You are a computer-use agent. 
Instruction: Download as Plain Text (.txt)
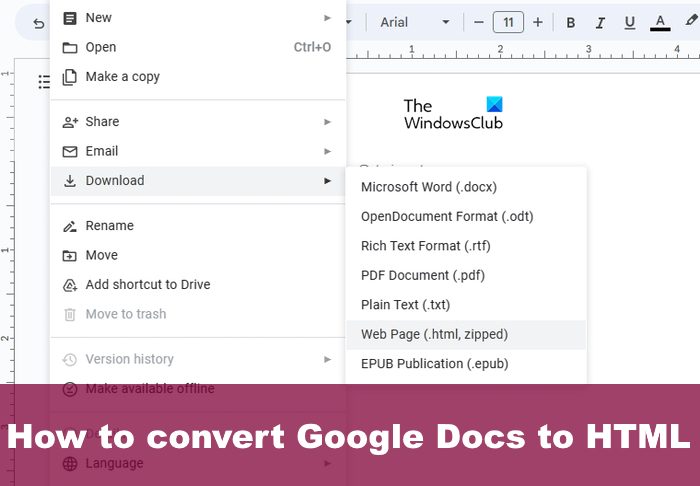pyautogui.click(x=466, y=305)
